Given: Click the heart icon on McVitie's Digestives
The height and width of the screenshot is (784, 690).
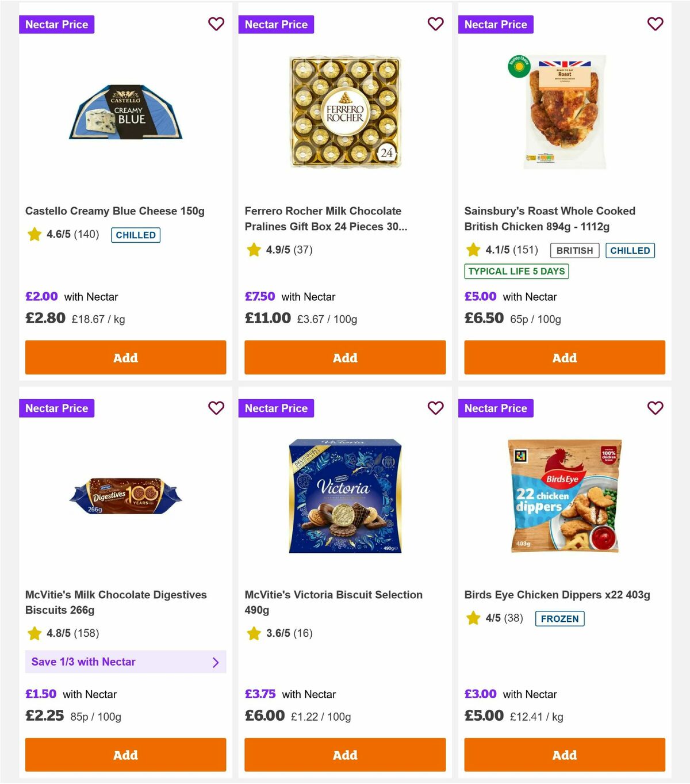Looking at the screenshot, I should coord(216,408).
